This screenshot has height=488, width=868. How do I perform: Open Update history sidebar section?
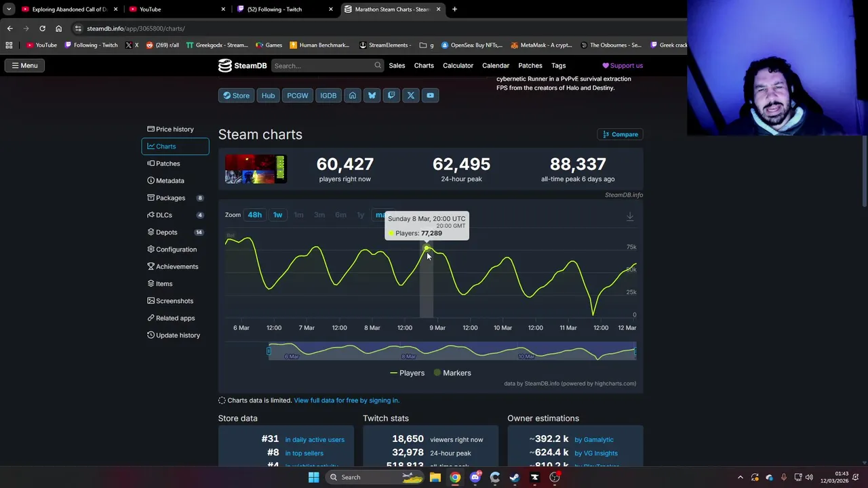click(x=175, y=335)
